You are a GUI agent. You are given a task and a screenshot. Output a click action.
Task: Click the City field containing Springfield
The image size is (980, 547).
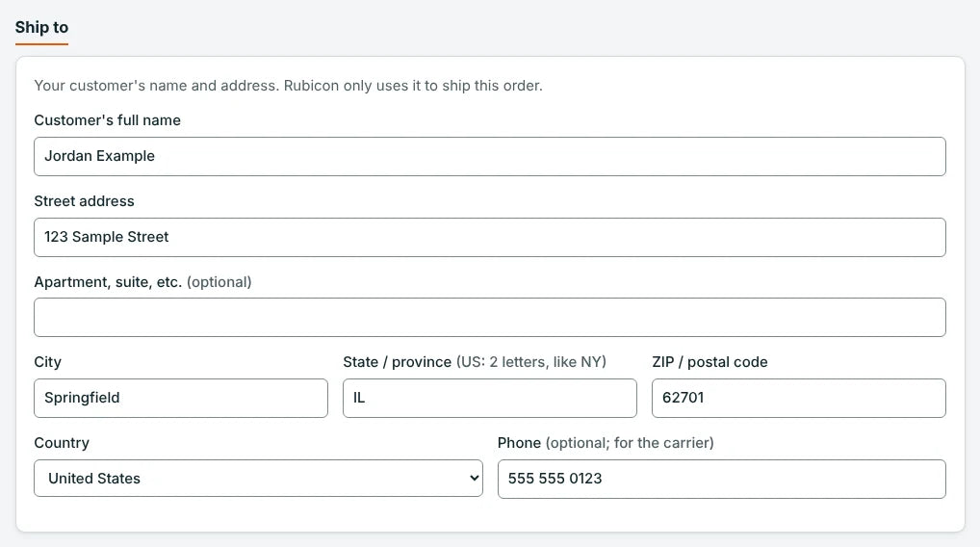181,398
